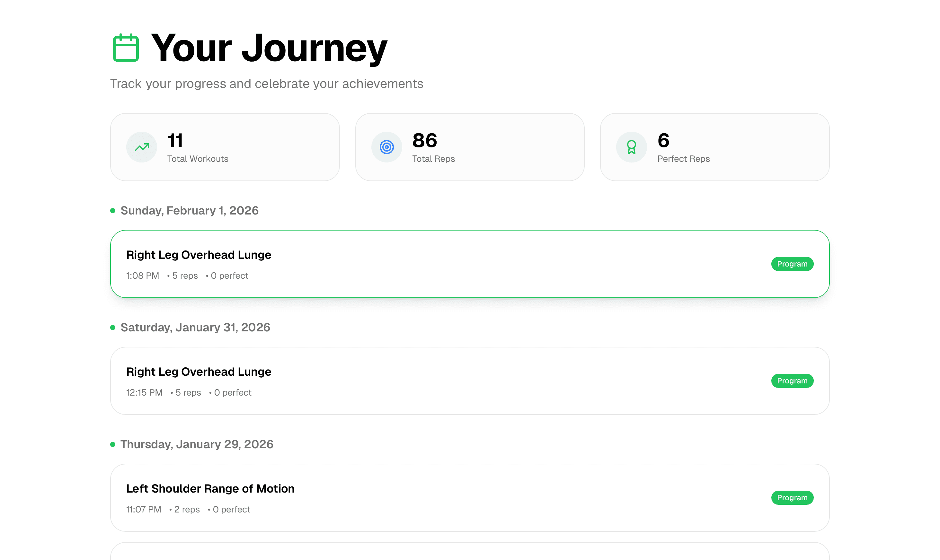Screen dimensions: 940x560
Task: Select the Saturday, January 31, 2026 date header
Action: 195,328
